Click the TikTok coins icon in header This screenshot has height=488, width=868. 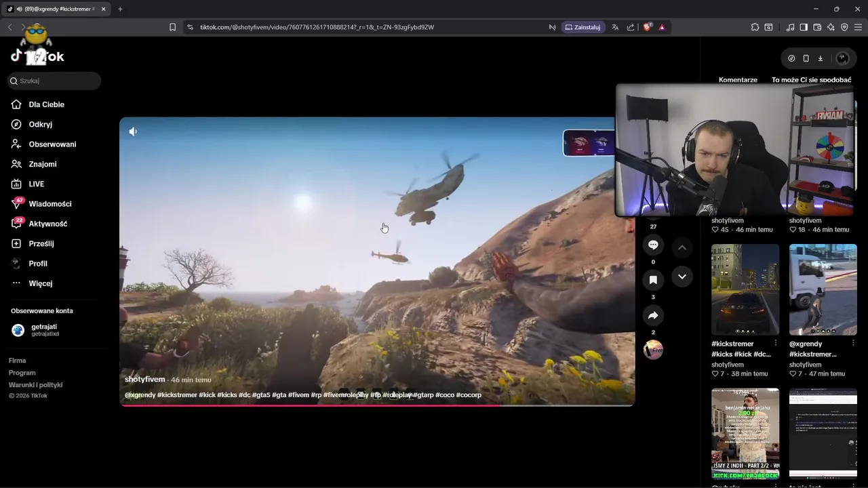coord(791,58)
